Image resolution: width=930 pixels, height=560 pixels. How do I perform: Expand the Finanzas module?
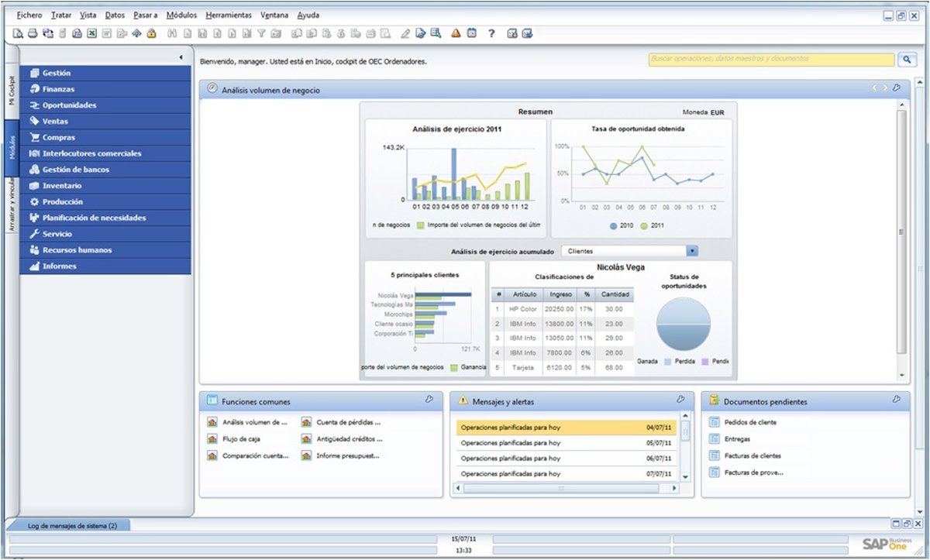click(x=59, y=89)
